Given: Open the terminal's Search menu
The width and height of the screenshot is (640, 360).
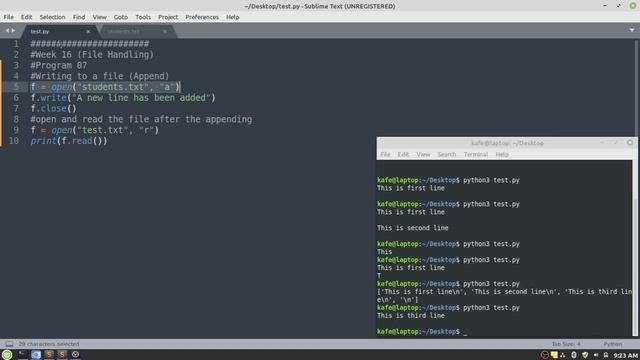Looking at the screenshot, I should point(447,155).
